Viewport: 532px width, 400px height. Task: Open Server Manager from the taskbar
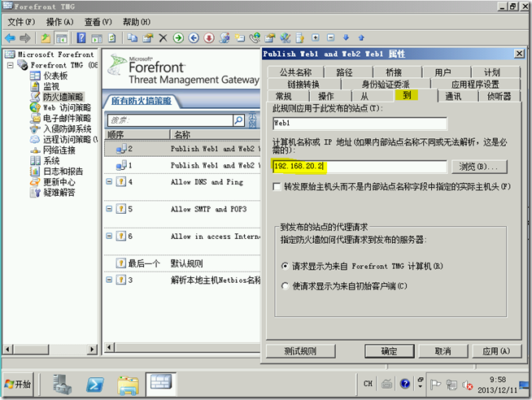[x=63, y=385]
